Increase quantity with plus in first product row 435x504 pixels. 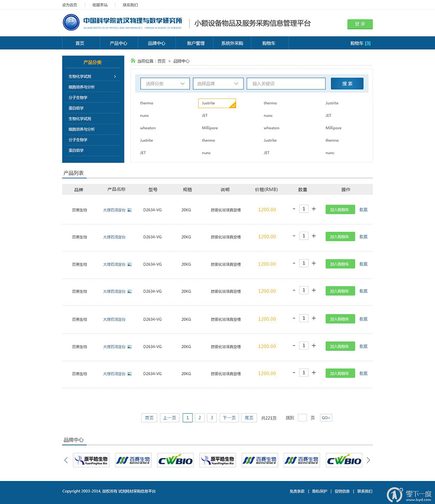(314, 209)
